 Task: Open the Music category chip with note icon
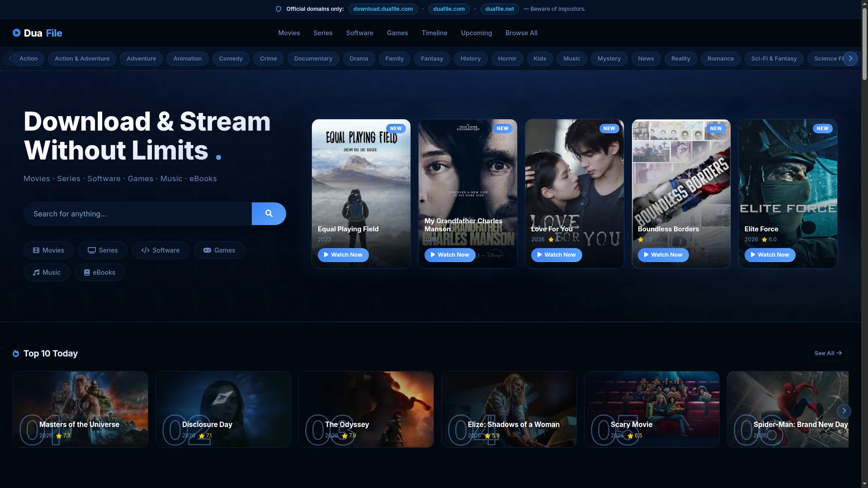pyautogui.click(x=47, y=272)
